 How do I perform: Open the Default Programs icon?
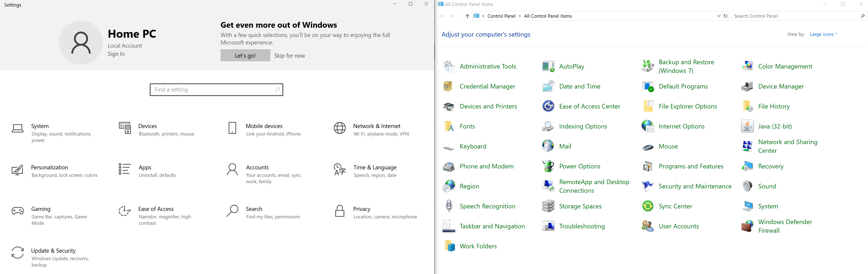tap(648, 86)
